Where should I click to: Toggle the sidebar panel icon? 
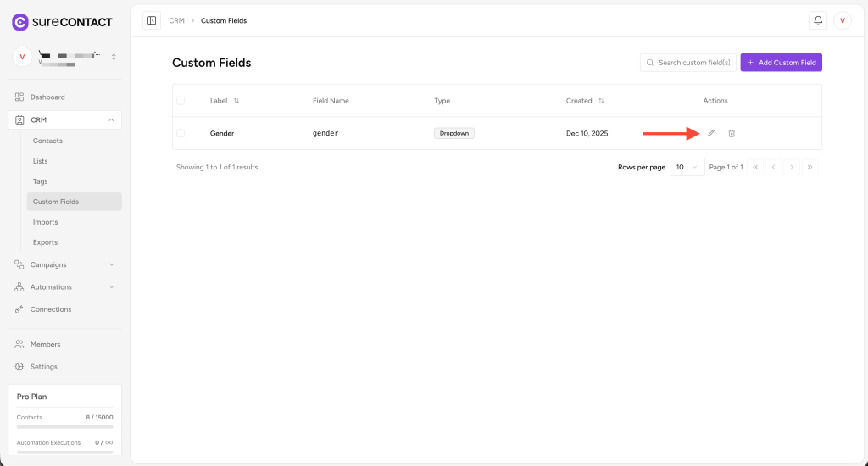tap(152, 20)
